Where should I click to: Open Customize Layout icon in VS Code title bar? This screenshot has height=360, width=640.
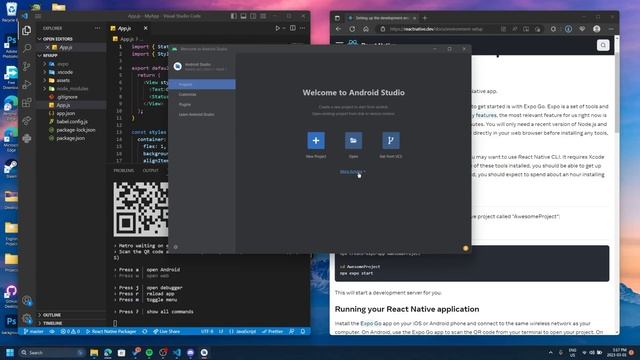263,16
